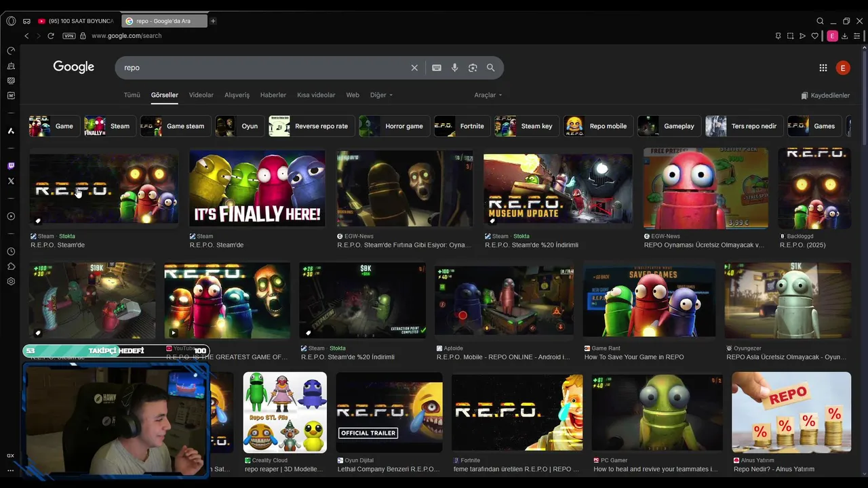The width and height of the screenshot is (868, 488).
Task: Switch to 'Web' search tab
Action: 353,95
